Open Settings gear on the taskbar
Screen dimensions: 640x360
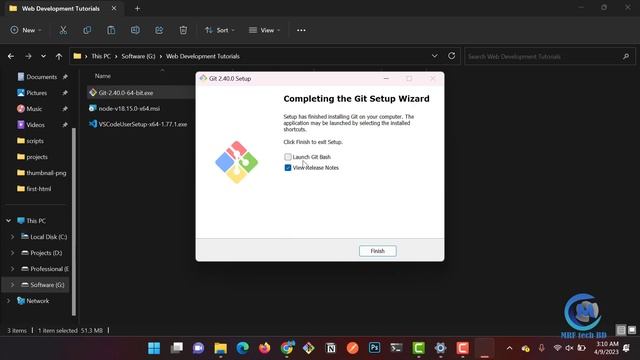(440, 348)
